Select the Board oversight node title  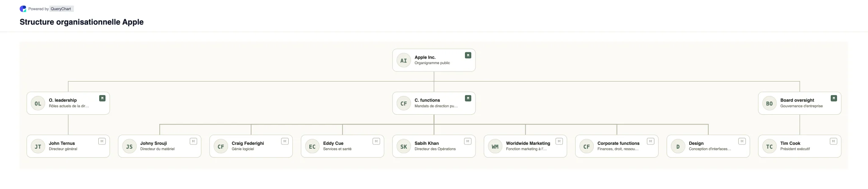[x=797, y=100]
